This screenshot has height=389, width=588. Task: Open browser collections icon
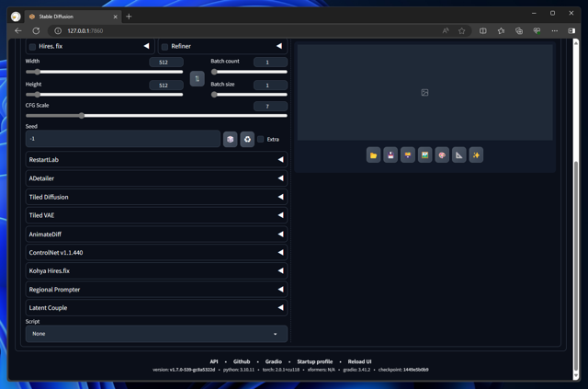click(519, 30)
